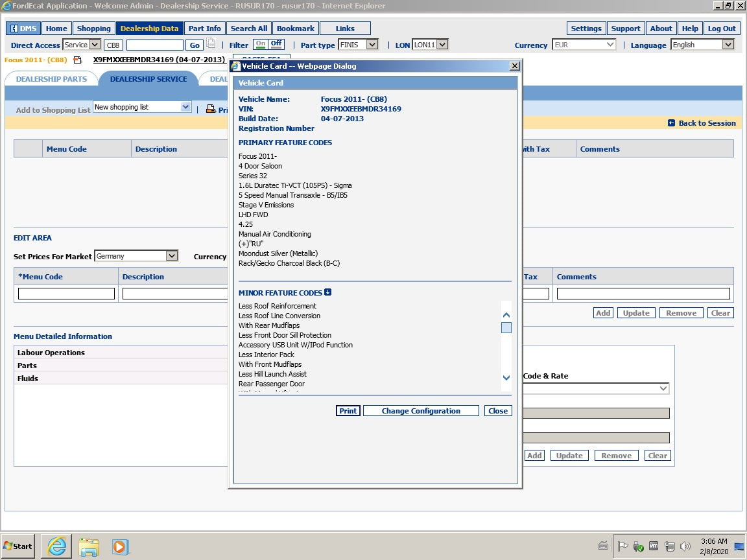Open the Set Prices For Market dropdown
Screen dimensions: 747x560
[x=171, y=256]
